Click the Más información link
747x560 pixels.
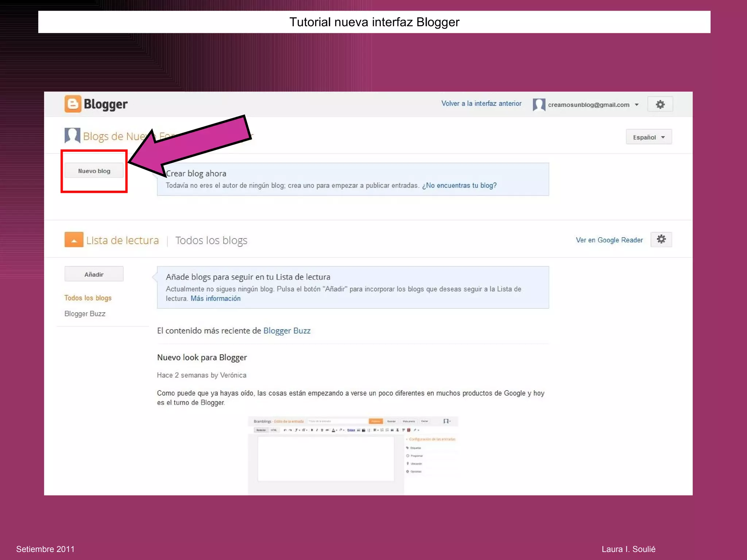coord(215,298)
